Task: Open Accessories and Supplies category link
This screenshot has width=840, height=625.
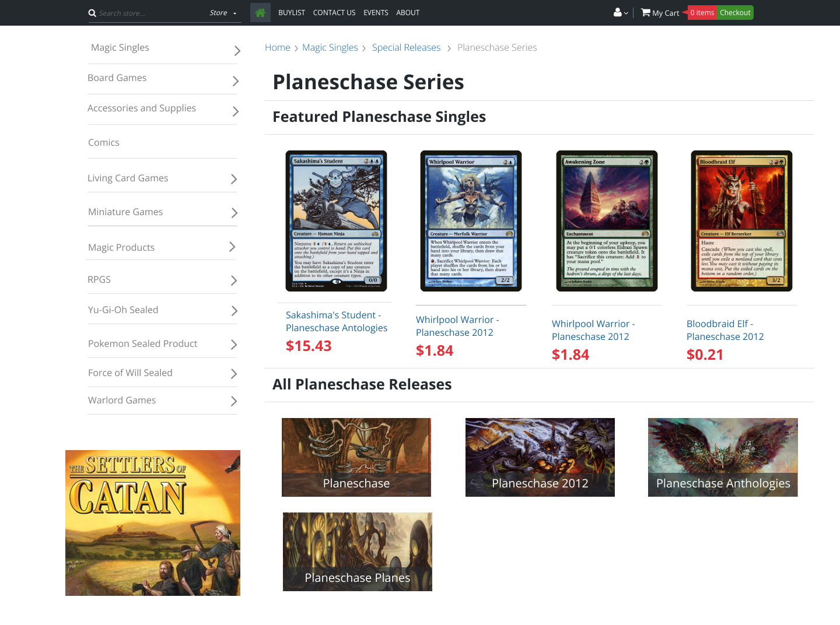Action: 142,108
